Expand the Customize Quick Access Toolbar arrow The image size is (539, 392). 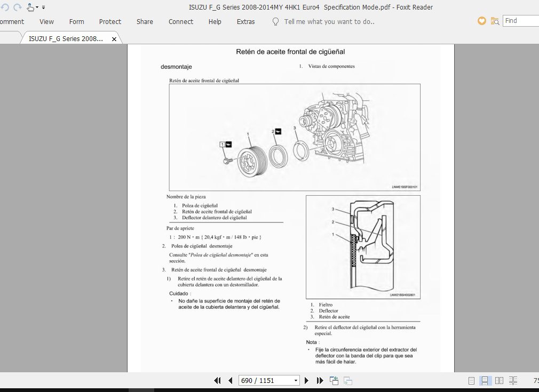[43, 7]
